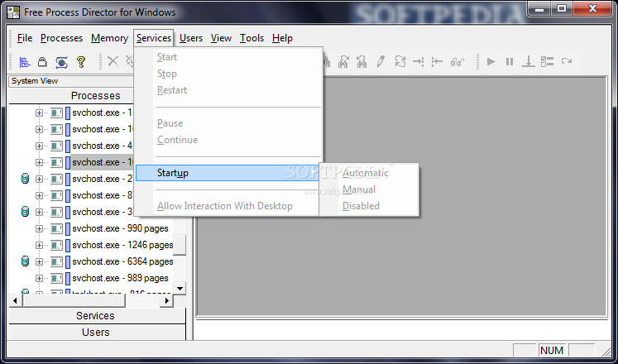618x364 pixels.
Task: Click the pencil edit toolbar icon
Action: [381, 61]
